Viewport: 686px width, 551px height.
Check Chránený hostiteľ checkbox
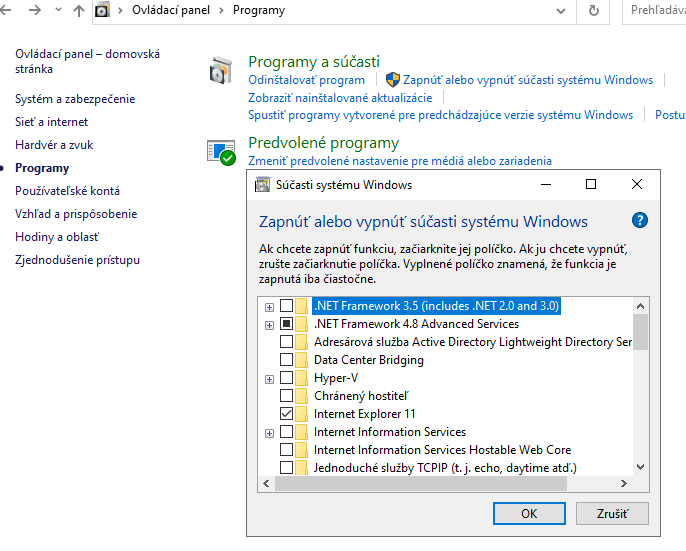pyautogui.click(x=287, y=396)
